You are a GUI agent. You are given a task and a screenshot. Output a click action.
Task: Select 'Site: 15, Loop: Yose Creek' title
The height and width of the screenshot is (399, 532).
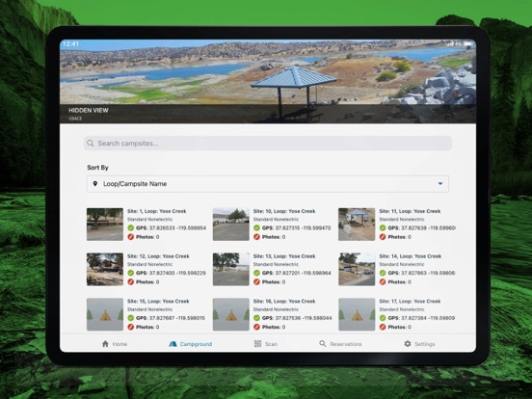[x=158, y=302]
